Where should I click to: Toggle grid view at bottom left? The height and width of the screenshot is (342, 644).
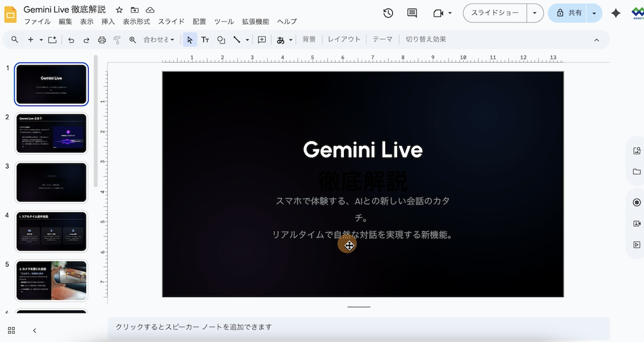[12, 330]
